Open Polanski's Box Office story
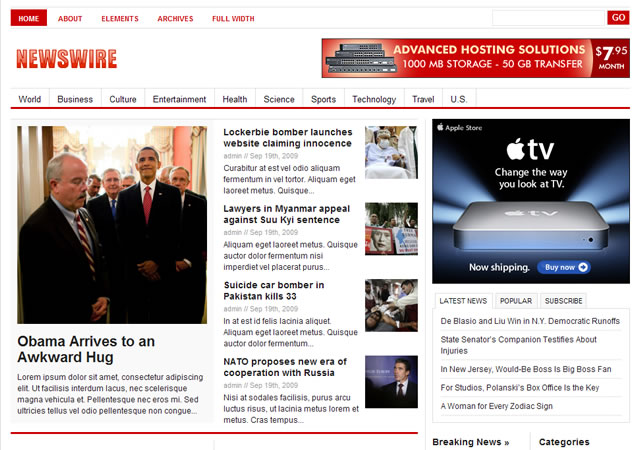Screen dimensions: 640x450 (520, 388)
